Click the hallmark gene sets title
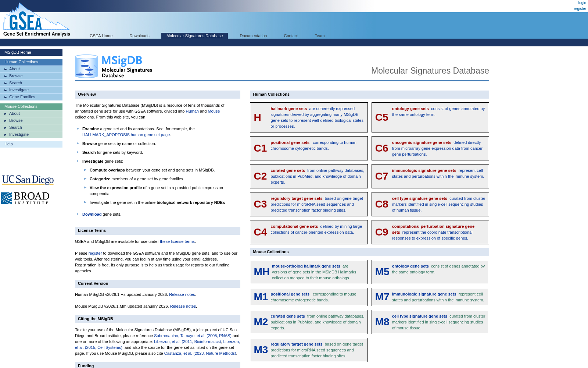The height and width of the screenshot is (368, 588). coord(289,109)
